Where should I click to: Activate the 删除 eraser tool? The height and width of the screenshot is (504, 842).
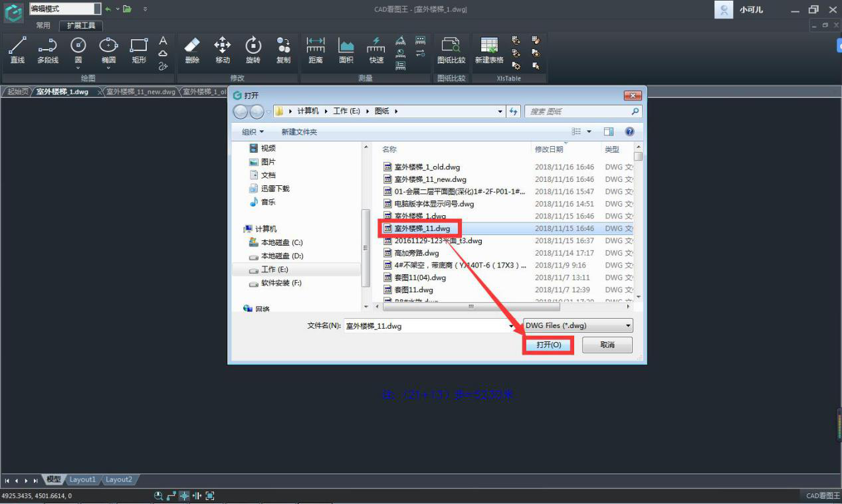(x=192, y=50)
